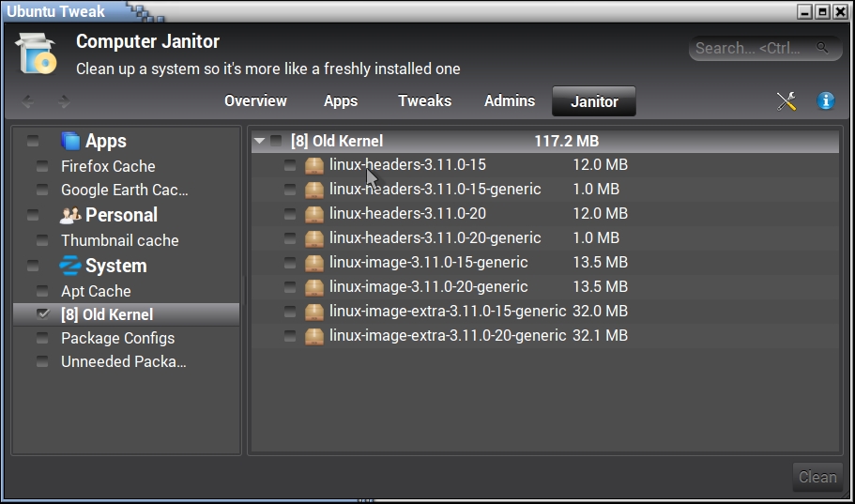Image resolution: width=855 pixels, height=504 pixels.
Task: Tick the linux-headers-3.11.0-20 checkbox
Action: (290, 214)
